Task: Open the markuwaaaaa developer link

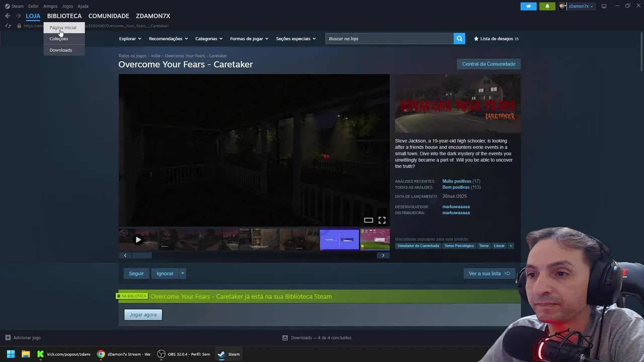Action: [x=456, y=207]
